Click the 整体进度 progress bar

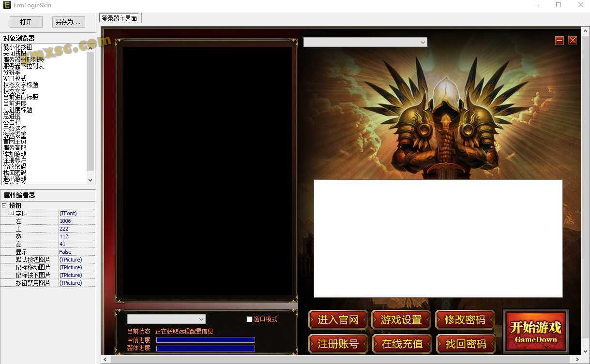coord(206,349)
